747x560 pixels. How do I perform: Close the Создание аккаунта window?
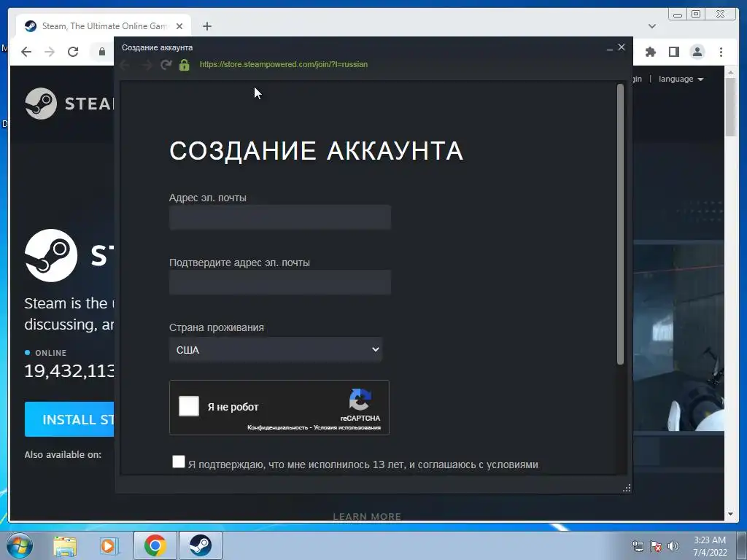point(622,47)
